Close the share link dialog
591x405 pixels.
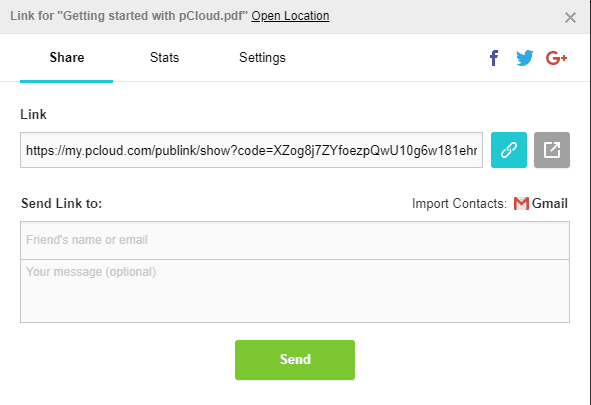(570, 17)
